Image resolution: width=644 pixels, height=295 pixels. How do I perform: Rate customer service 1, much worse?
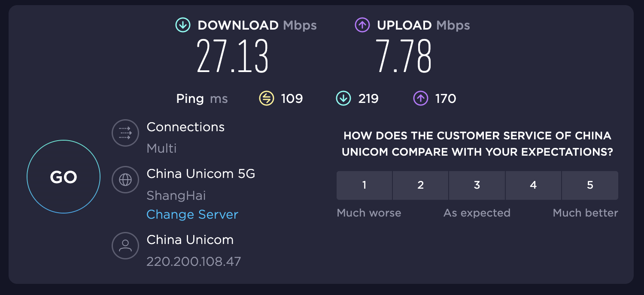pyautogui.click(x=364, y=185)
